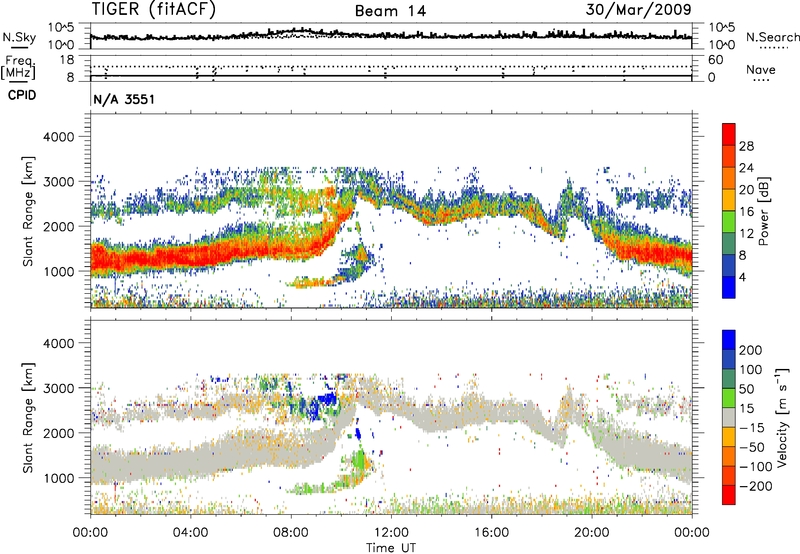Click the teal 8–12 dB Power colorbar segment
The height and width of the screenshot is (554, 800).
[729, 244]
